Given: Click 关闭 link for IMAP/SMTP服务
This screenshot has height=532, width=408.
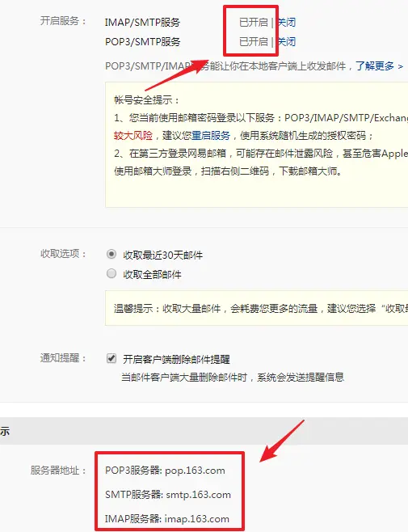Looking at the screenshot, I should [x=287, y=23].
